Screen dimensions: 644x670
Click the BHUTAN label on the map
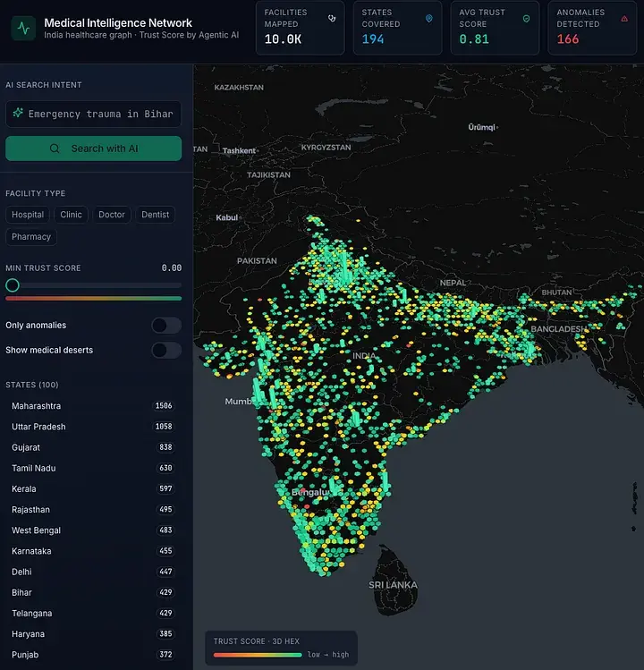tap(557, 293)
